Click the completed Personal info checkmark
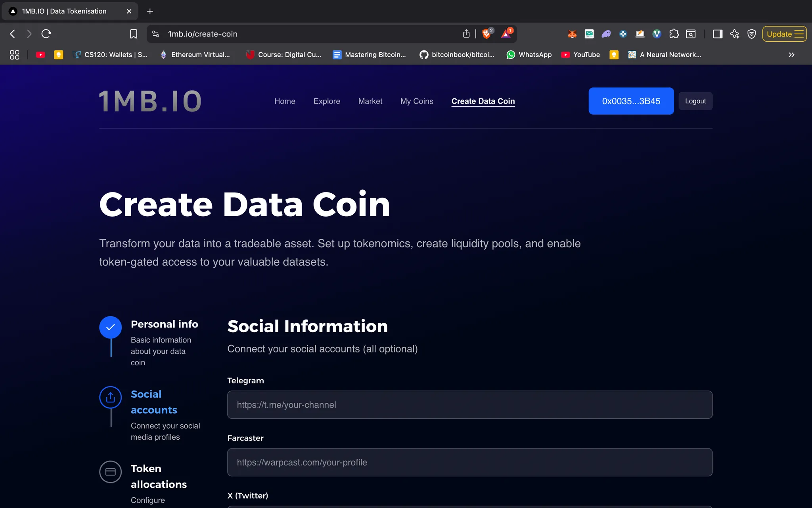This screenshot has height=508, width=812. point(110,327)
